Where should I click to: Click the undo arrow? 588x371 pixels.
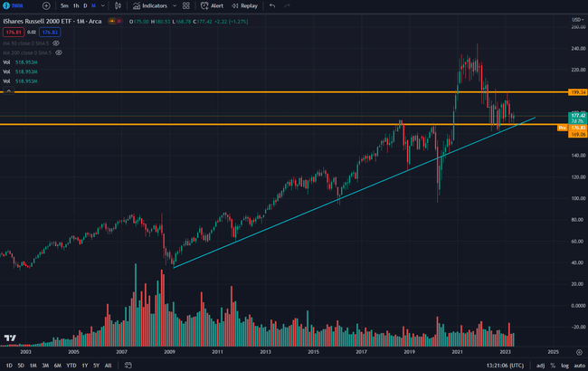pos(273,5)
